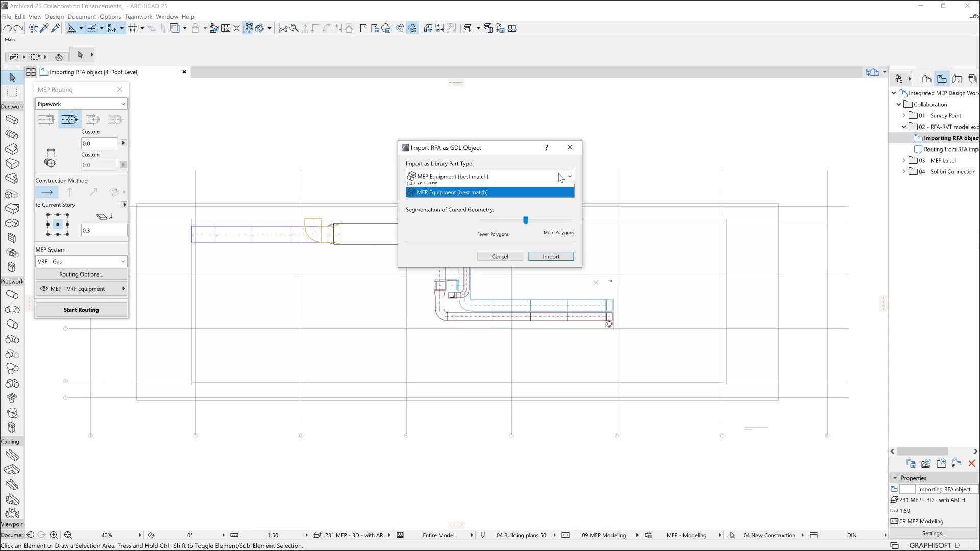Select the straight duct tool under Ductwork
This screenshot has width=980, height=551.
[12, 120]
